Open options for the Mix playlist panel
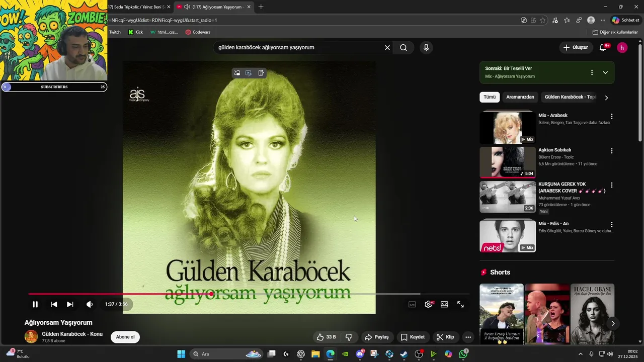Viewport: 644px width, 362px height. (592, 72)
